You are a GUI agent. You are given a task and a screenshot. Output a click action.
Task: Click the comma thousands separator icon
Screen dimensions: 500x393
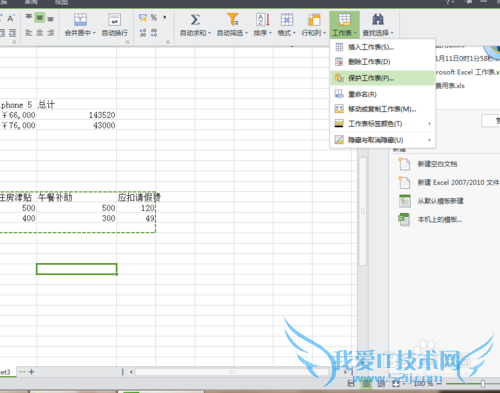[x=165, y=17]
